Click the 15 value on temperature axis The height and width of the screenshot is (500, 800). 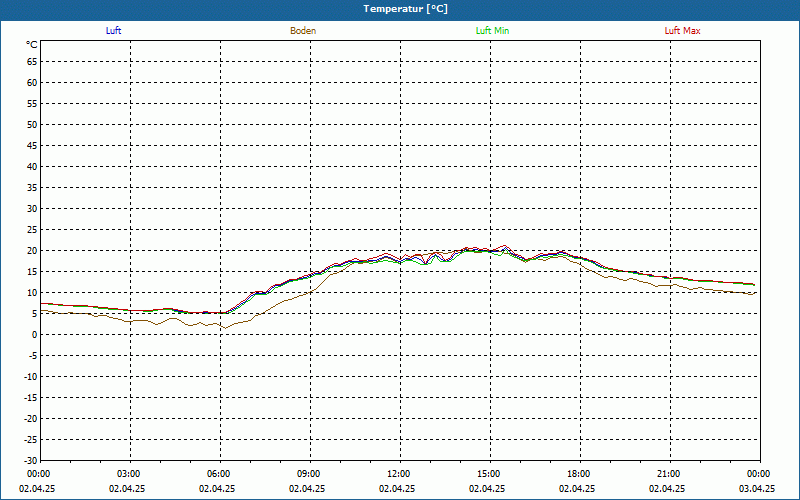[32, 271]
